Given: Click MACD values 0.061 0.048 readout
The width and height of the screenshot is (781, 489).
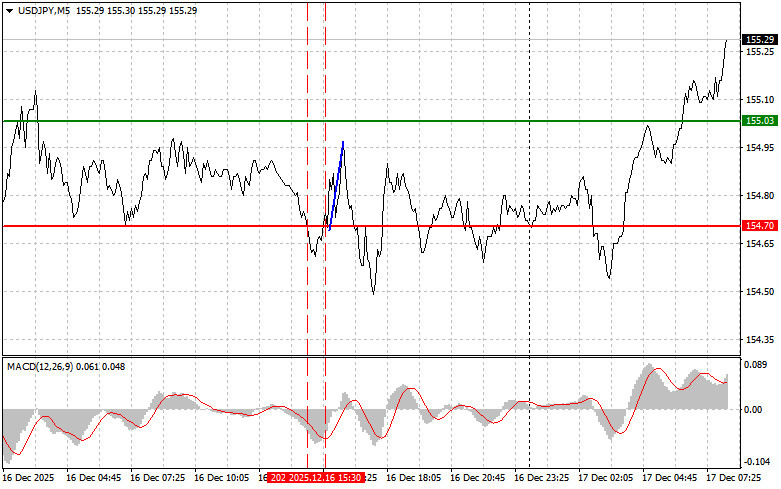Looking at the screenshot, I should click(x=102, y=367).
